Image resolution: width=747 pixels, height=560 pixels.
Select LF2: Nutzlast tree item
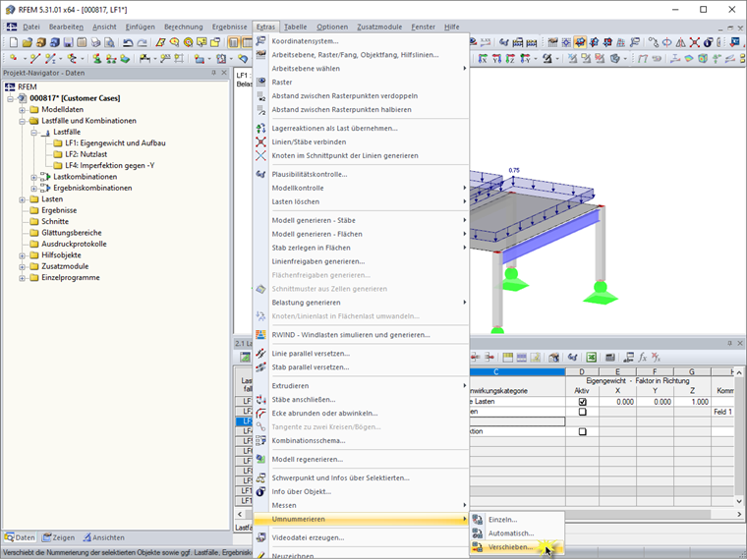click(x=86, y=154)
